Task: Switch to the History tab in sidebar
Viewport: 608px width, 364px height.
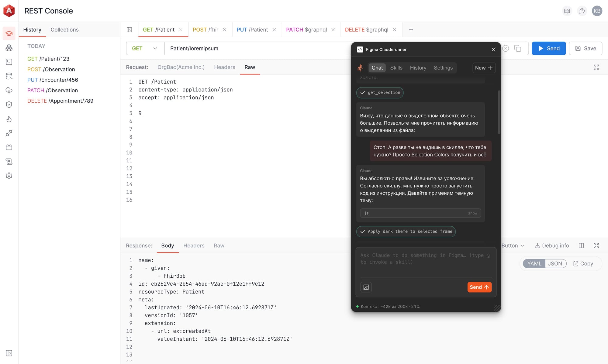Action: (x=32, y=29)
